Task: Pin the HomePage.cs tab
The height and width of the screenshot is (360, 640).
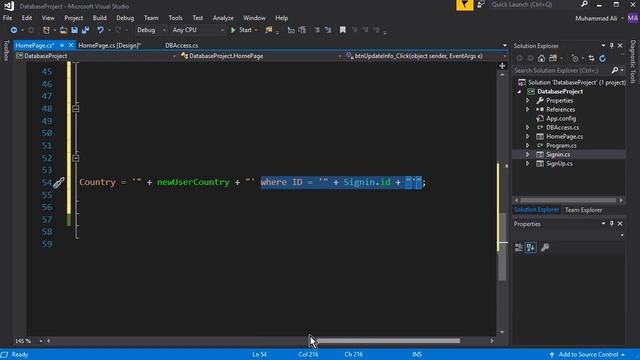Action: pyautogui.click(x=62, y=45)
